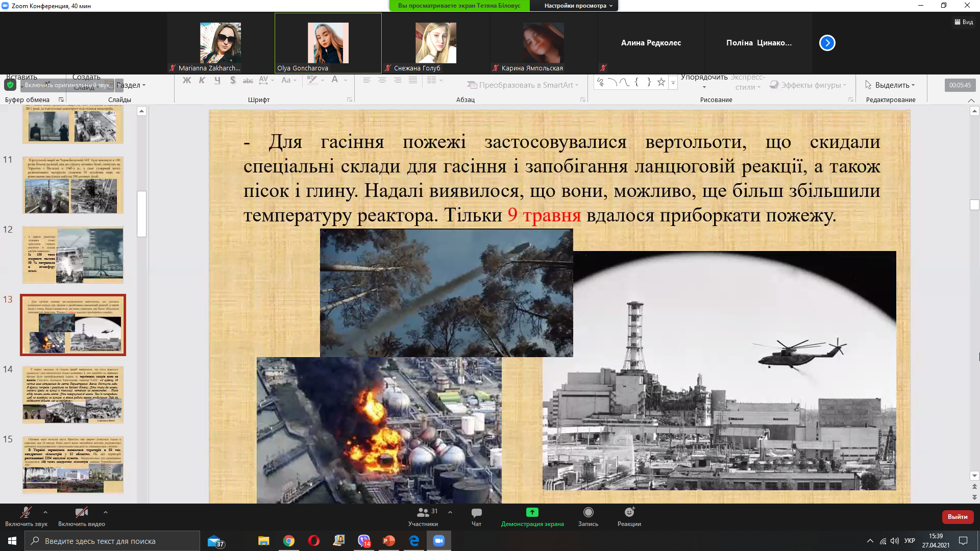Collapse the PowerPoint ribbon
This screenshot has width=980, height=551.
click(971, 100)
